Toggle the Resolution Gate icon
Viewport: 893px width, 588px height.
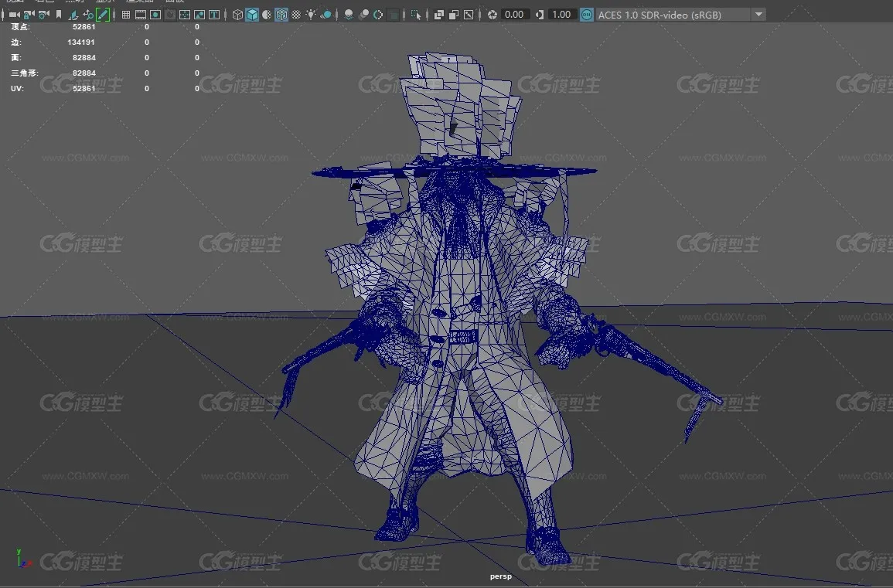(155, 15)
